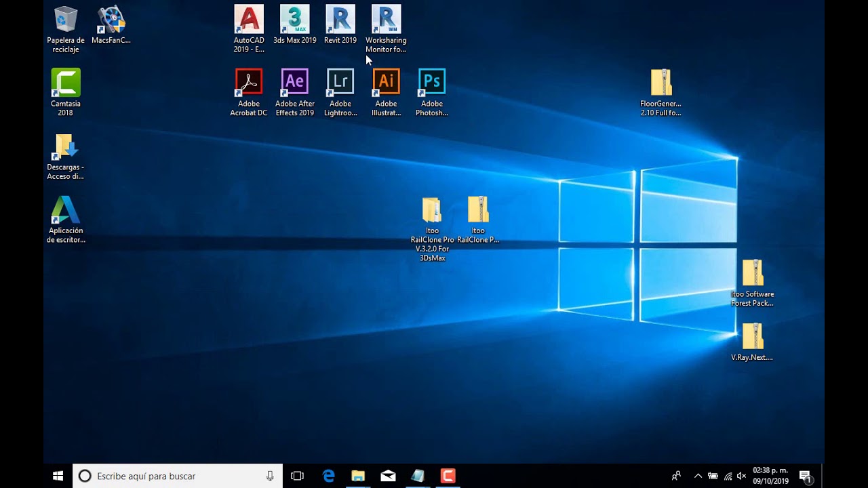This screenshot has width=868, height=488.
Task: Select the FloorGenerator 2.10 zip file
Action: [x=660, y=93]
